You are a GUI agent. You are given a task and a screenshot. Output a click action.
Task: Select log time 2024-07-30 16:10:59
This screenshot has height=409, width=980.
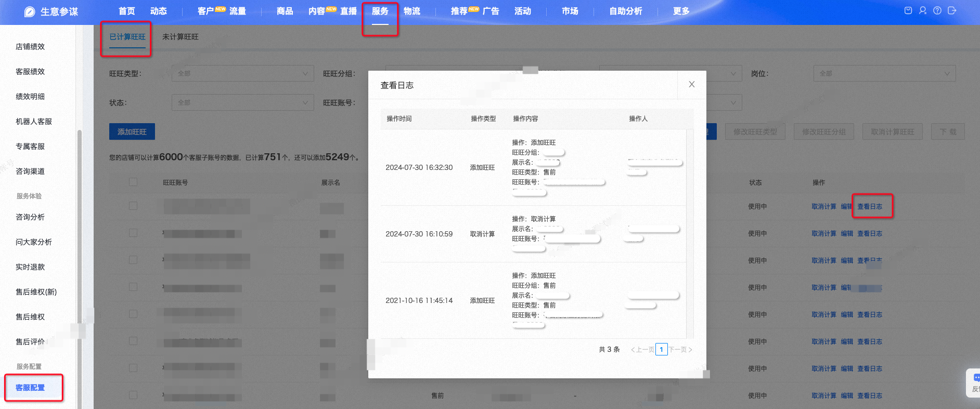click(x=419, y=234)
